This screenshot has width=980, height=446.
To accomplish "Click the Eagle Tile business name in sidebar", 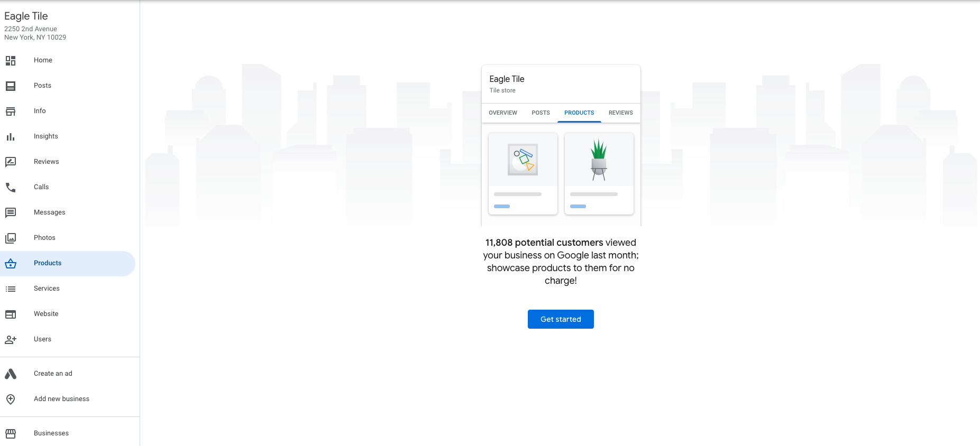I will pos(26,16).
